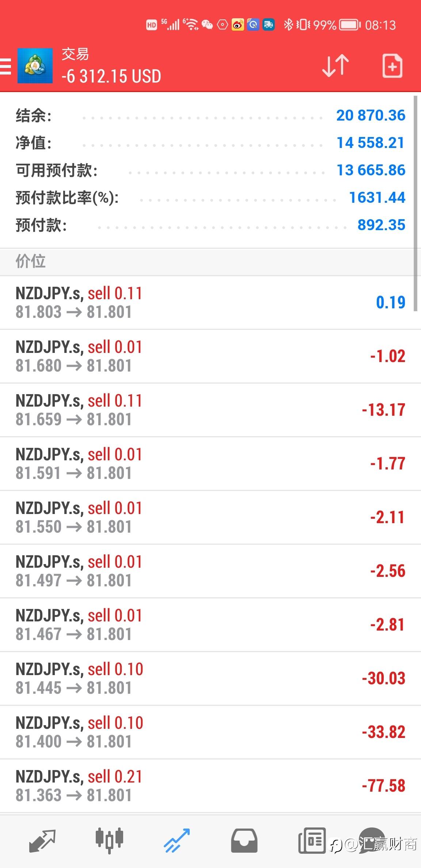Screen dimensions: 421x868
Task: Tap the WeChat notification icon in status bar
Action: 207,25
